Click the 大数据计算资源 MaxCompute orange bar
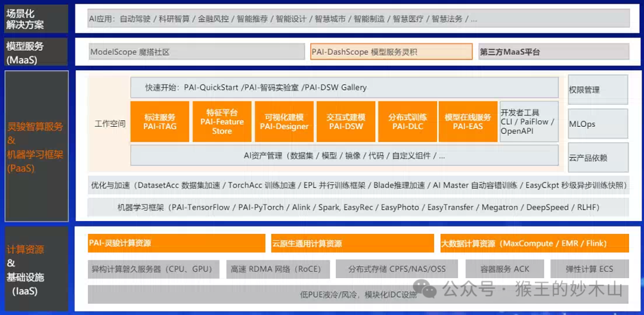644x315 pixels. (534, 243)
